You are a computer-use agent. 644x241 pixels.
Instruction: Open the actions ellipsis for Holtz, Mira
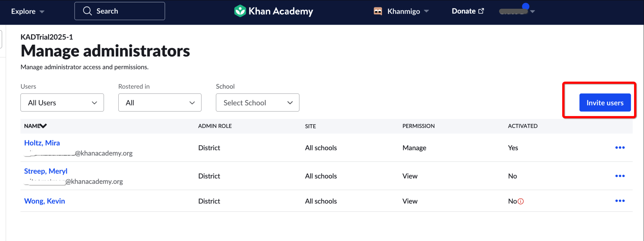(620, 147)
